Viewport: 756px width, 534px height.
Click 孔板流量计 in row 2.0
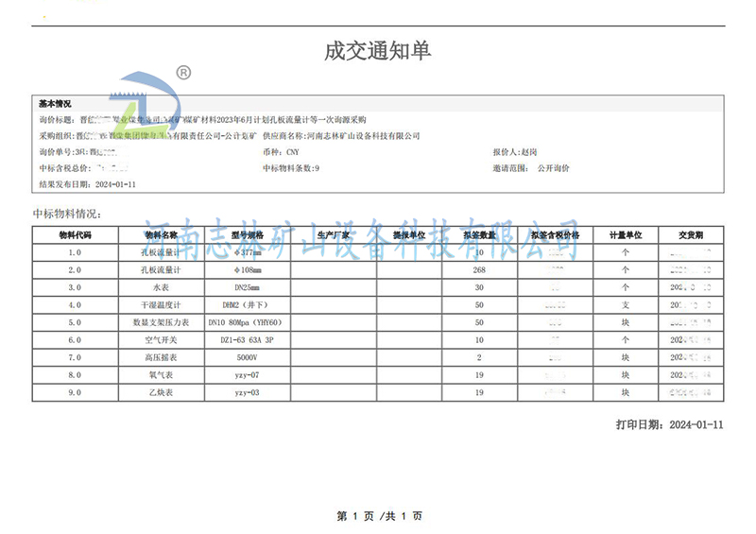161,269
